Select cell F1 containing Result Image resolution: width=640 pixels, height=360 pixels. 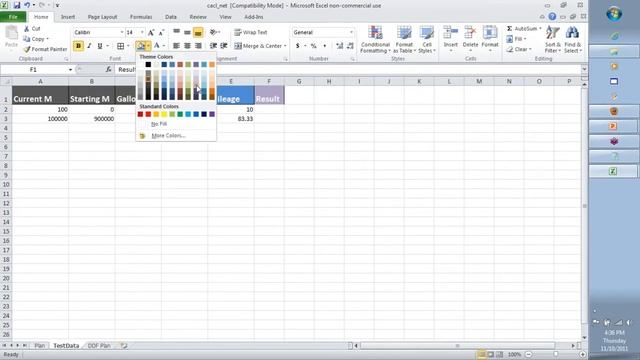tap(269, 95)
